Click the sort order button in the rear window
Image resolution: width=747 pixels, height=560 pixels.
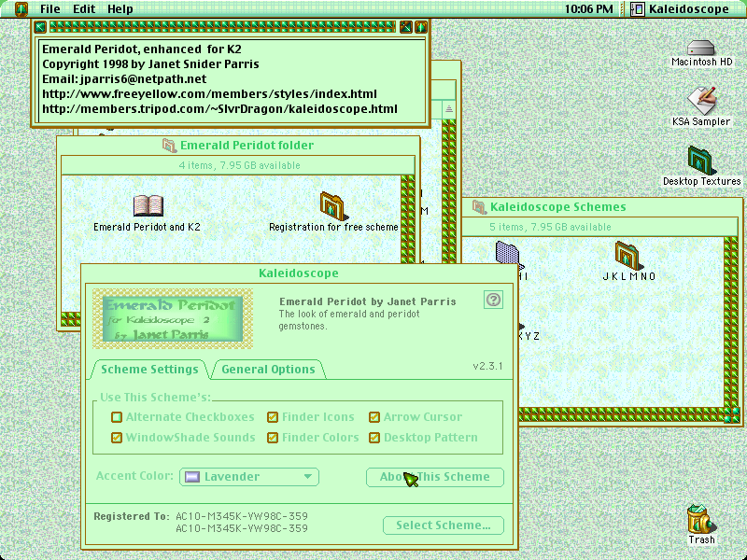coord(449,109)
